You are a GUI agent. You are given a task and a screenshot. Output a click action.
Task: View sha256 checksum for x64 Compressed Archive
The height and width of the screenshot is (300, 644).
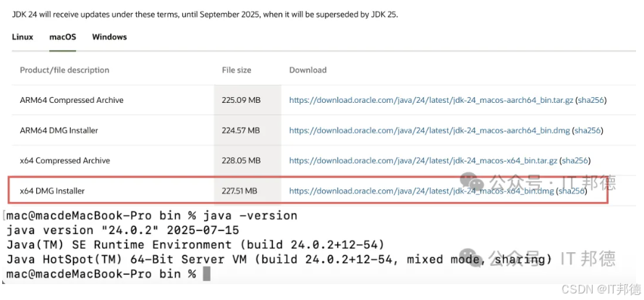point(575,160)
